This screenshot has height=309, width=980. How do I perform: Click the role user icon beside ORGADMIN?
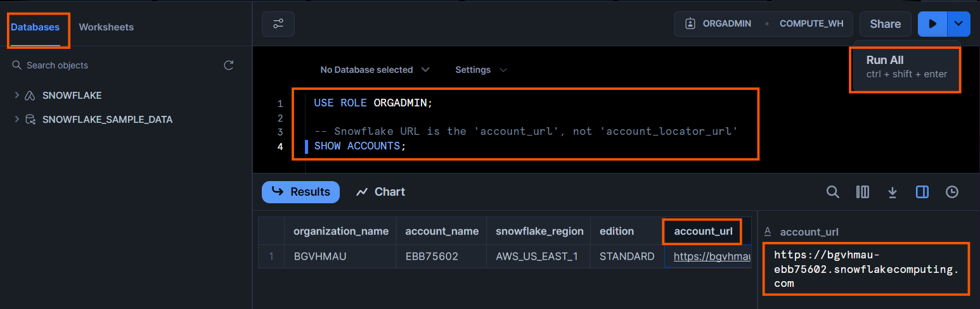690,23
